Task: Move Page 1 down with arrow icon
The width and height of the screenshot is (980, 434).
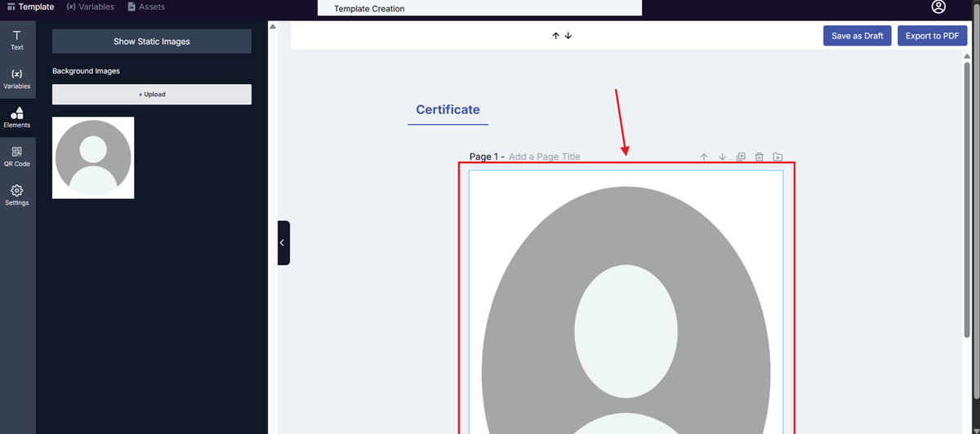Action: pos(722,157)
